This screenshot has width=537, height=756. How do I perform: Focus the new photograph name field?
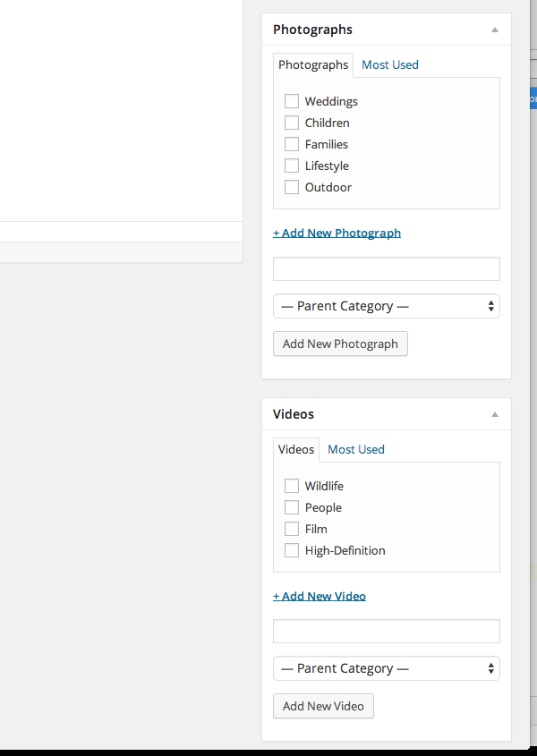[387, 268]
